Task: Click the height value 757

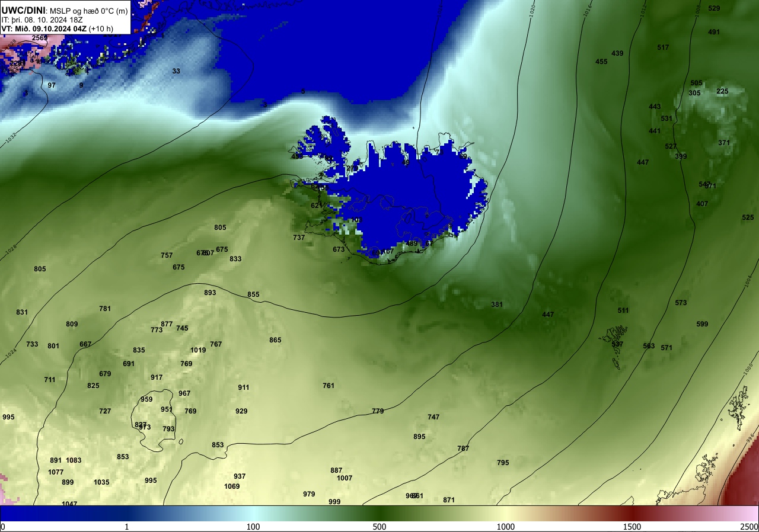Action: 167,255
